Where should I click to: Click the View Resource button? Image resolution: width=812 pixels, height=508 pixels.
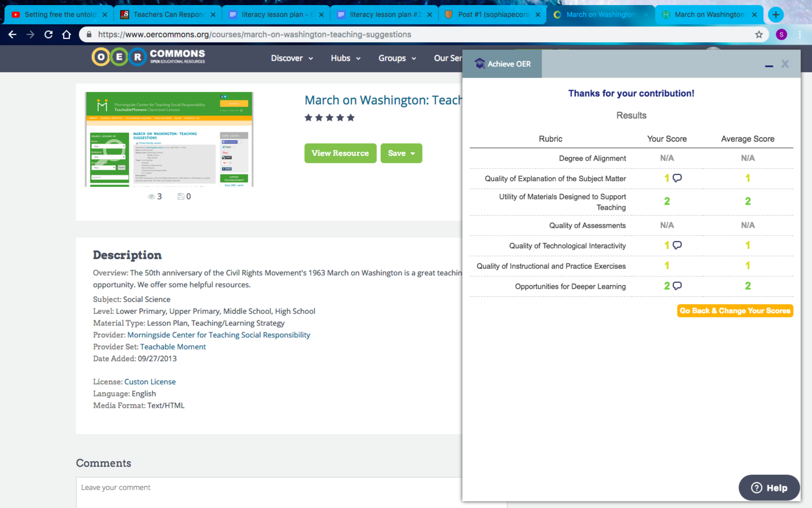click(340, 153)
